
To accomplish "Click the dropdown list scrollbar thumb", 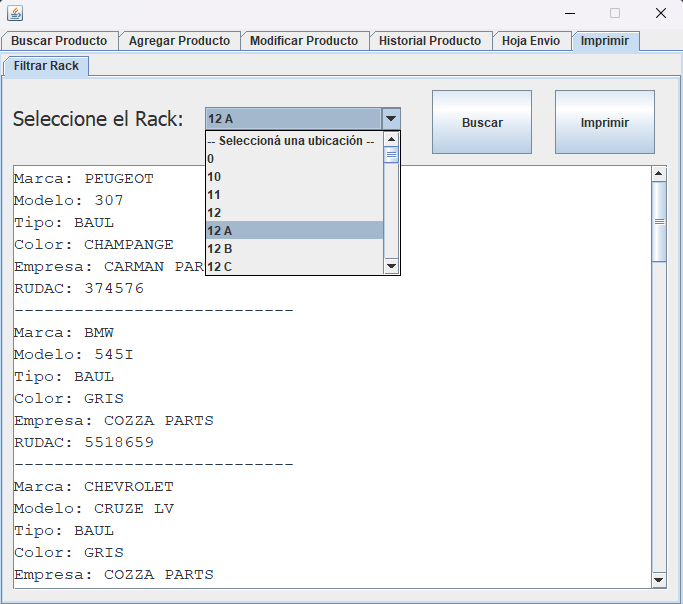I will point(391,155).
